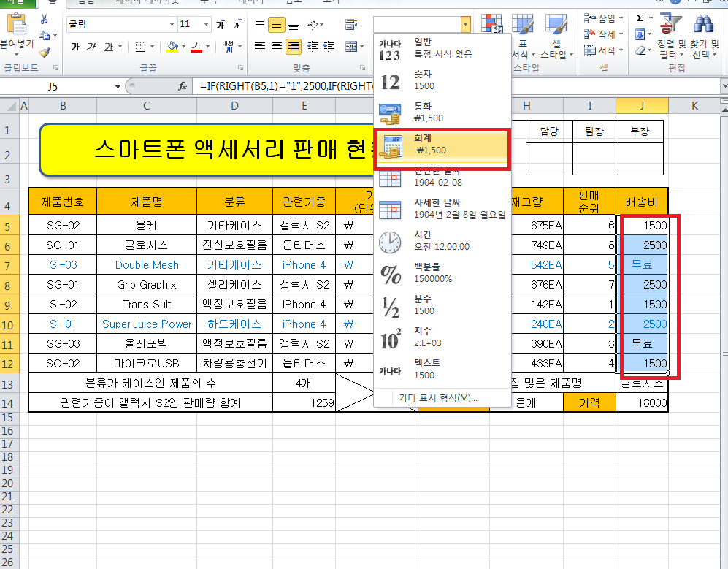Click the Clear eraser icon
This screenshot has width=728, height=569.
tap(640, 50)
